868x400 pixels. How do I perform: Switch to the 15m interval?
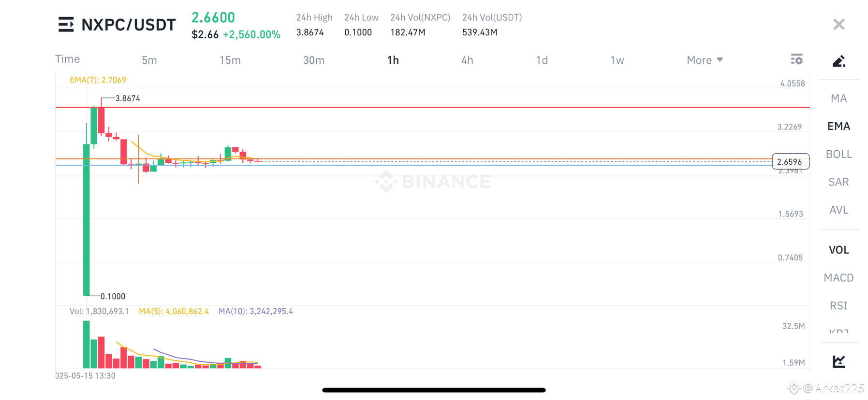230,60
